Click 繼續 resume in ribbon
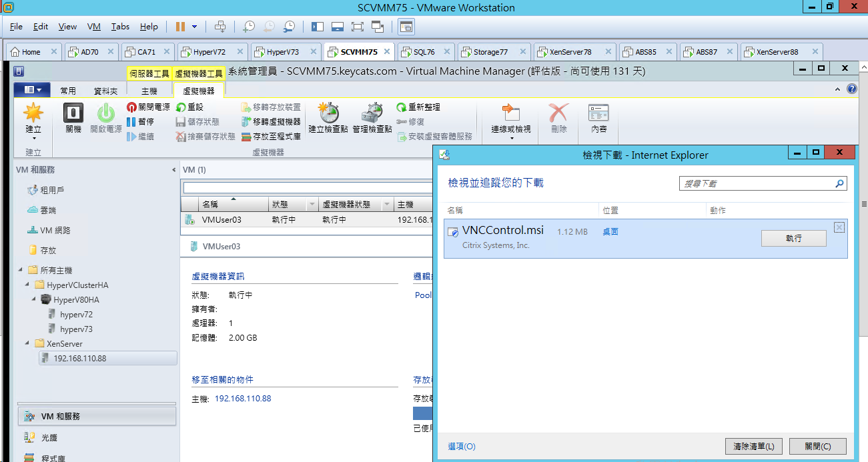The image size is (868, 462). [141, 137]
